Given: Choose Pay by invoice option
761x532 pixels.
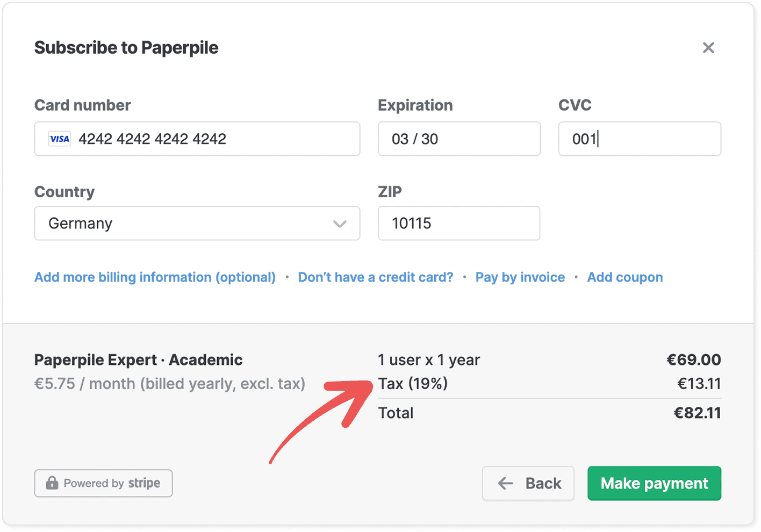Looking at the screenshot, I should click(x=520, y=277).
